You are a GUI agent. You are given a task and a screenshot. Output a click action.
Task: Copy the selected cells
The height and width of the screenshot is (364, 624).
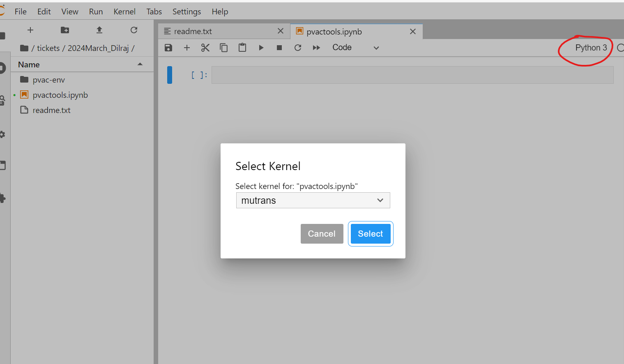tap(224, 48)
